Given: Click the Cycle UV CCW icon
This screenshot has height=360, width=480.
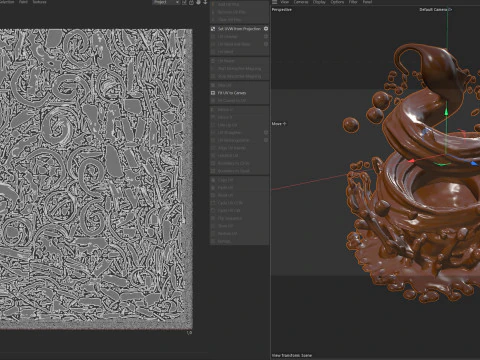Looking at the screenshot, I should 213,203.
